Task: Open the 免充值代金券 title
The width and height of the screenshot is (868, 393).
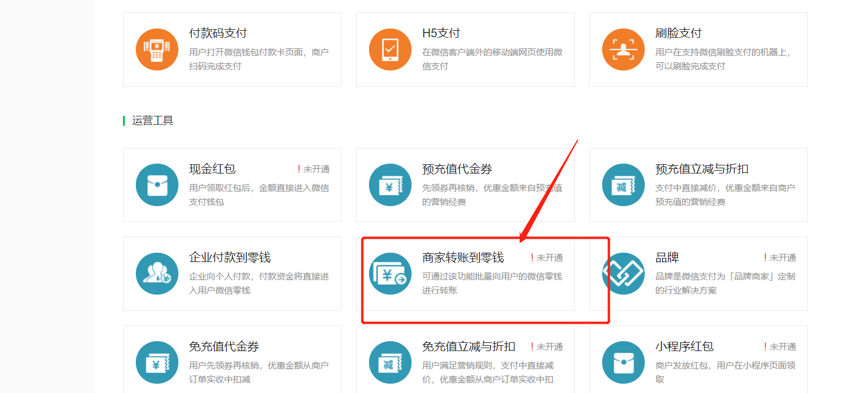Action: tap(224, 346)
